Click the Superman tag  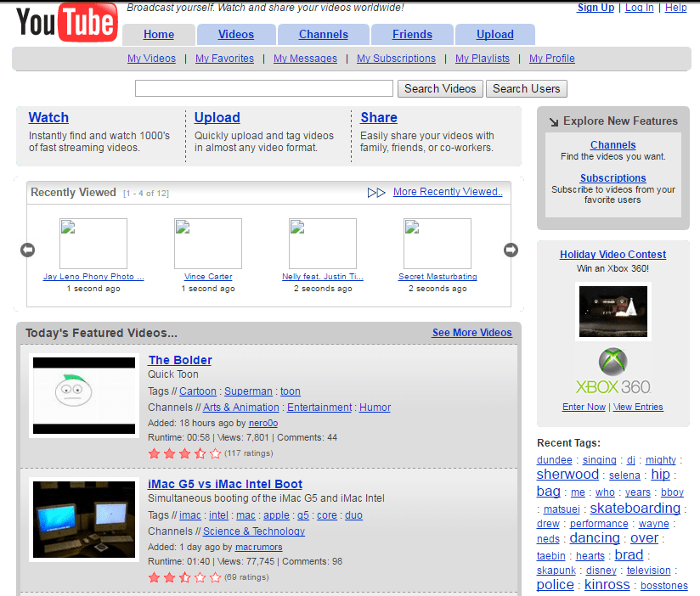pos(248,391)
